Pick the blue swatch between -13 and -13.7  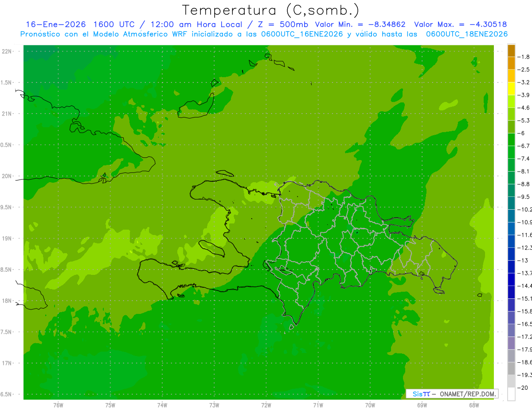[x=511, y=266]
